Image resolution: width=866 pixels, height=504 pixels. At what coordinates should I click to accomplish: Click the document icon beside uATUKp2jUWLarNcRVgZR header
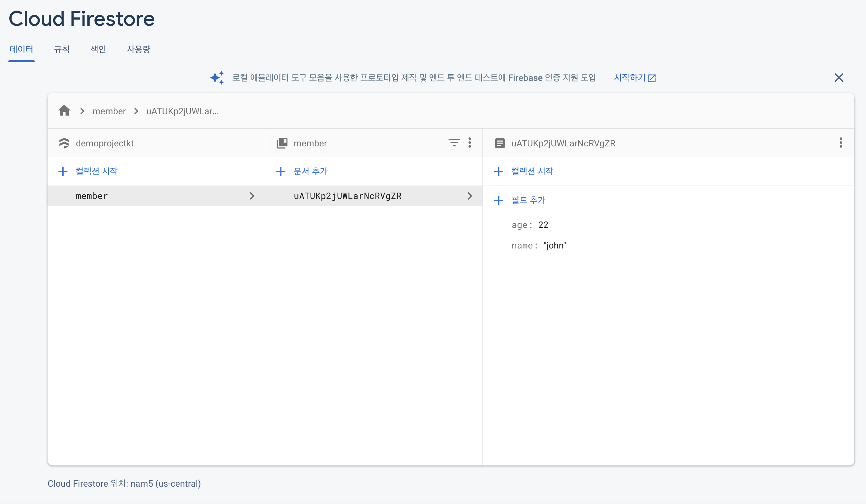500,143
